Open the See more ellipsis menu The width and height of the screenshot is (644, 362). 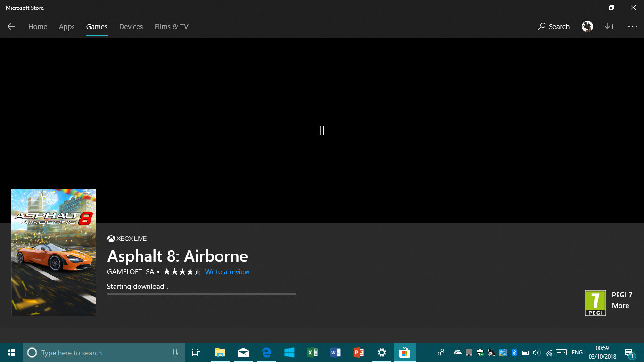click(633, 27)
